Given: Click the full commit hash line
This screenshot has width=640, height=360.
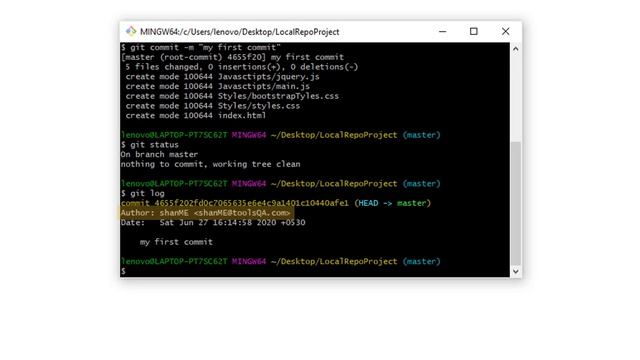Looking at the screenshot, I should point(276,203).
